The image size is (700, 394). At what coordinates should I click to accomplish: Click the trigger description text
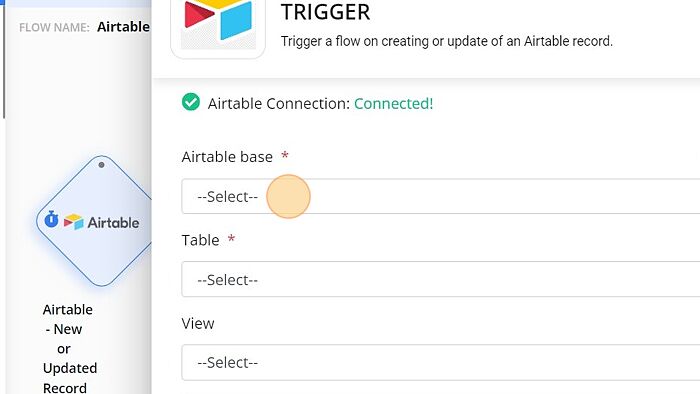(446, 41)
